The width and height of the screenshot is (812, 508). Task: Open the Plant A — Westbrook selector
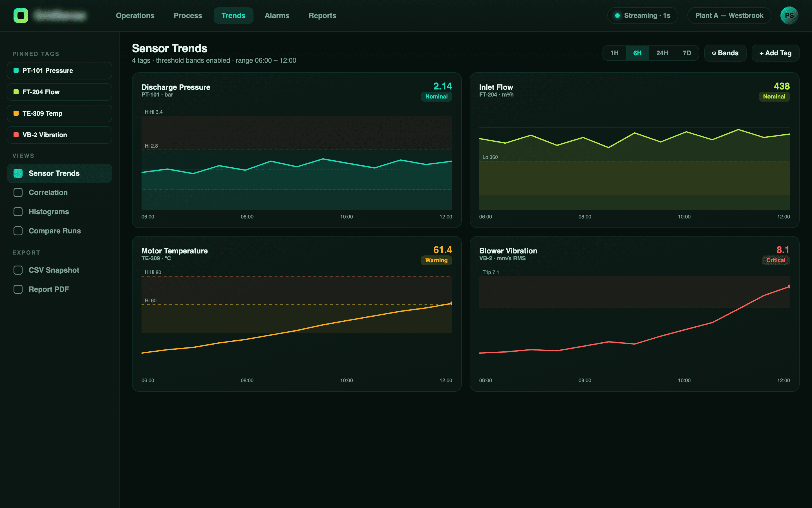pyautogui.click(x=729, y=16)
